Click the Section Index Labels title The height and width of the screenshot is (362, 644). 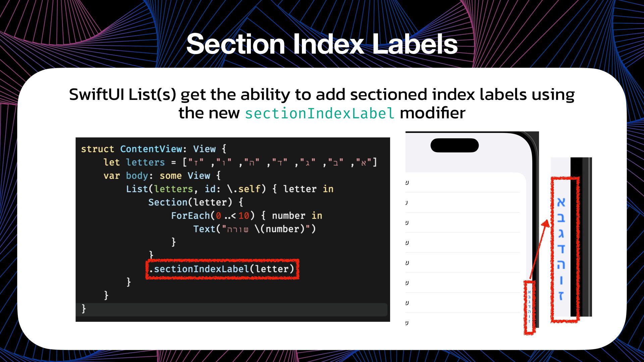(x=322, y=44)
